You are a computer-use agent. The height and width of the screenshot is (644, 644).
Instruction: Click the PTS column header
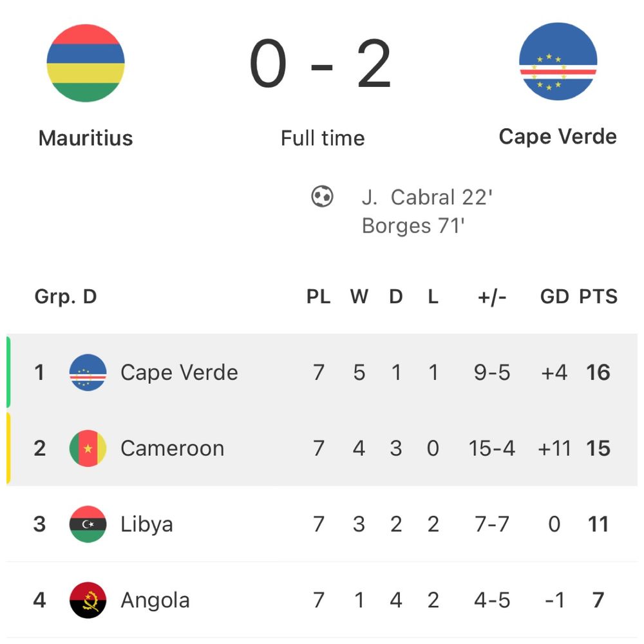click(x=598, y=296)
